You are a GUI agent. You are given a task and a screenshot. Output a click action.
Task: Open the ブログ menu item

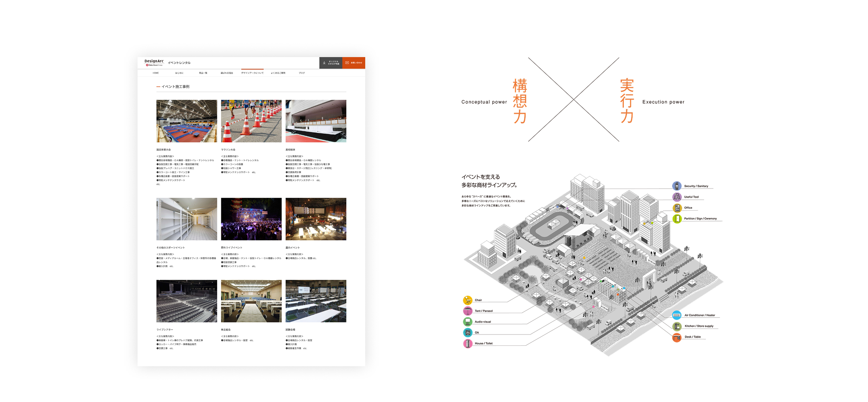(x=302, y=73)
